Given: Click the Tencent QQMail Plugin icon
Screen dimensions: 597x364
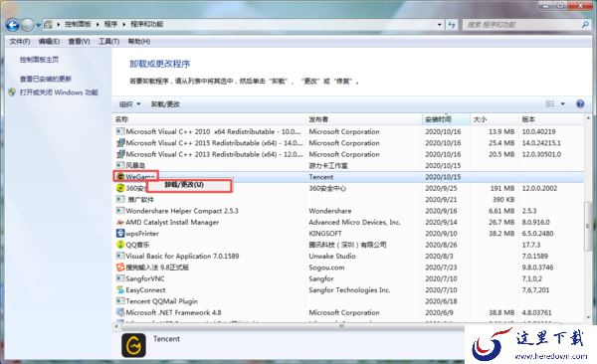Looking at the screenshot, I should click(x=120, y=301).
